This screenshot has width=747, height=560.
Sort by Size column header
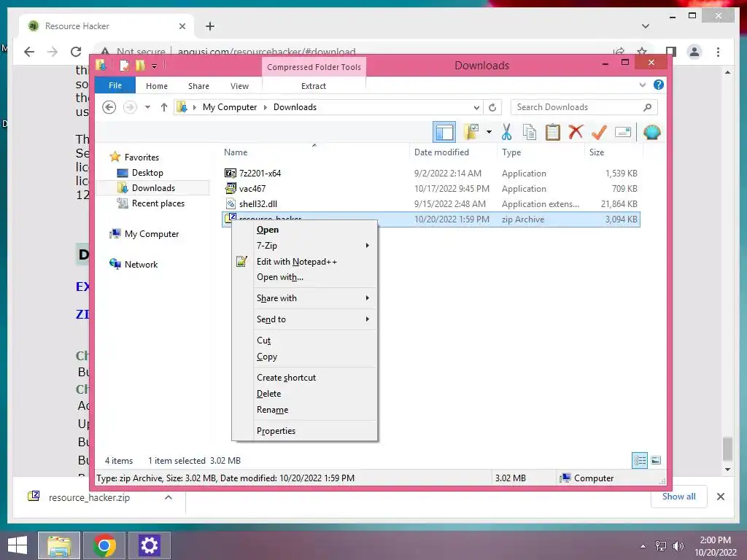(614, 152)
